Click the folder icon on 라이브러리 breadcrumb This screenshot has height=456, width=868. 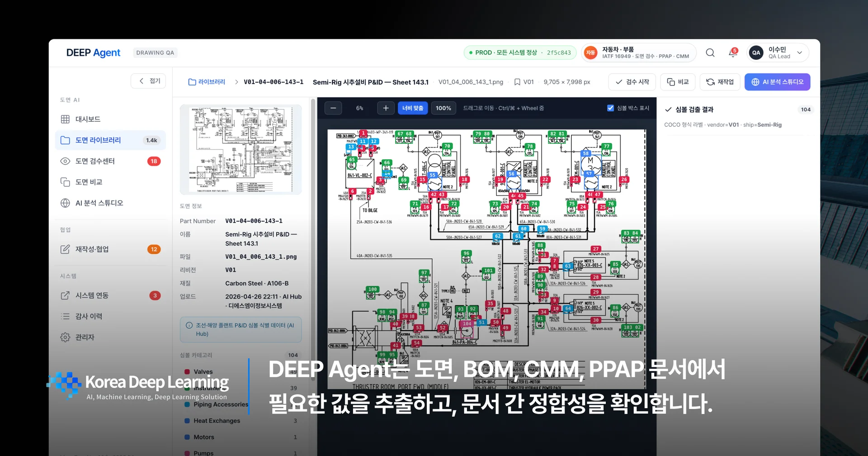click(192, 82)
